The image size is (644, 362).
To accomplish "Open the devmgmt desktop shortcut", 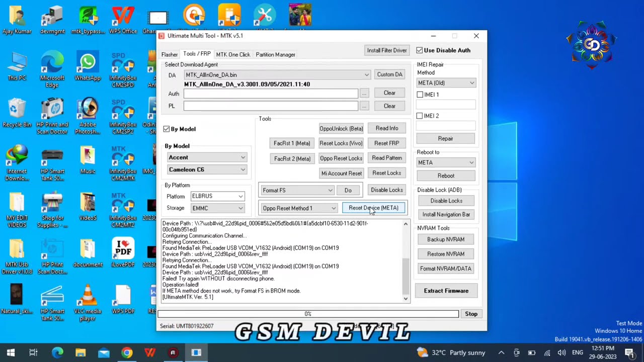I will coord(52,19).
